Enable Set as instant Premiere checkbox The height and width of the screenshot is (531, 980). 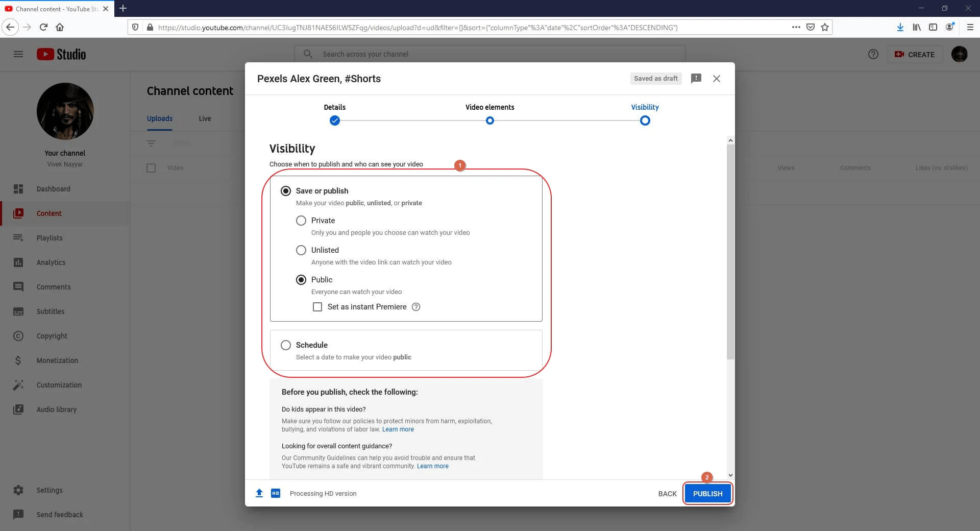pyautogui.click(x=317, y=307)
